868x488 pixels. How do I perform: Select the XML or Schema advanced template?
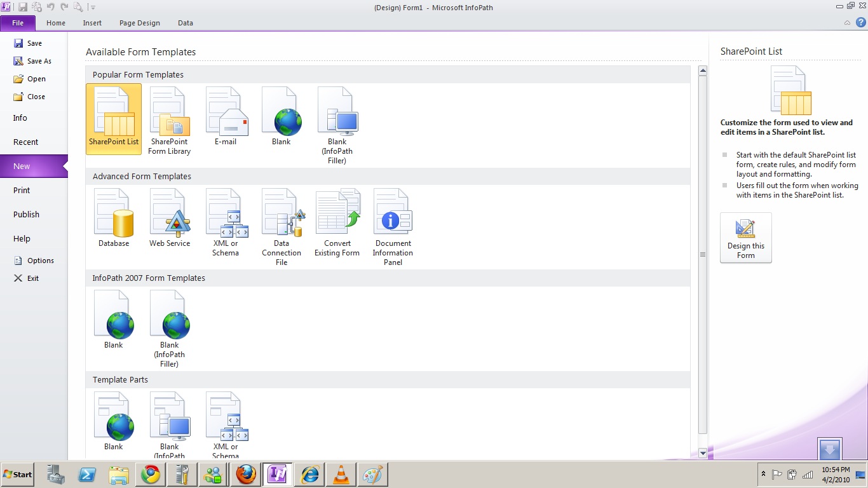(x=226, y=222)
